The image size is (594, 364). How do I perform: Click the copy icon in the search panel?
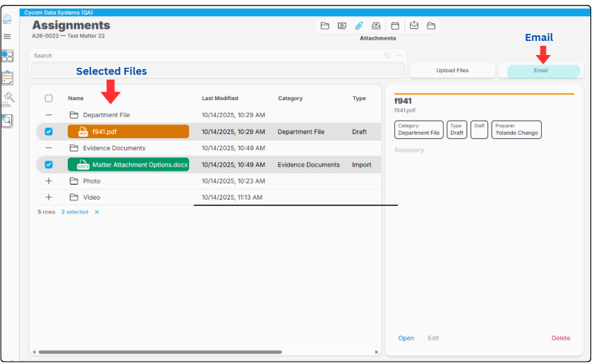pos(387,56)
